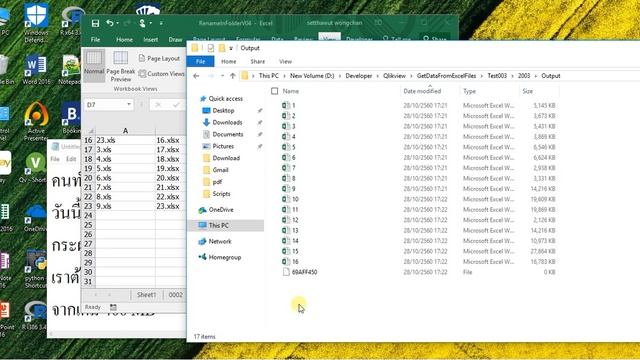Sort files by Type column header
The height and width of the screenshot is (360, 640).
pyautogui.click(x=469, y=91)
